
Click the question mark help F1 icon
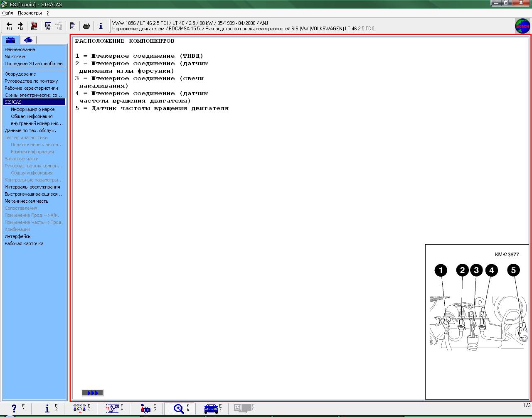(14, 409)
